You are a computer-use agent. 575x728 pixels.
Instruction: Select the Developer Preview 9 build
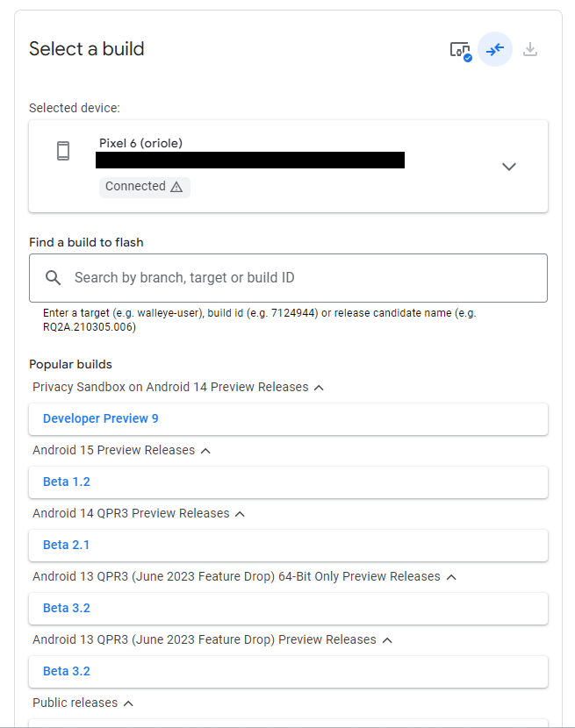[101, 418]
